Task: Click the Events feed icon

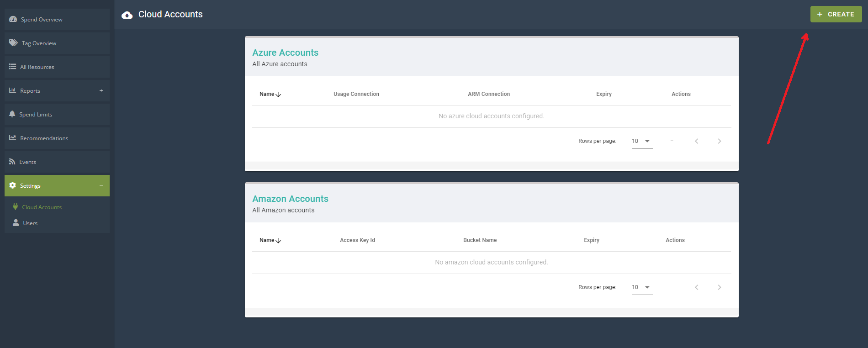Action: 12,162
